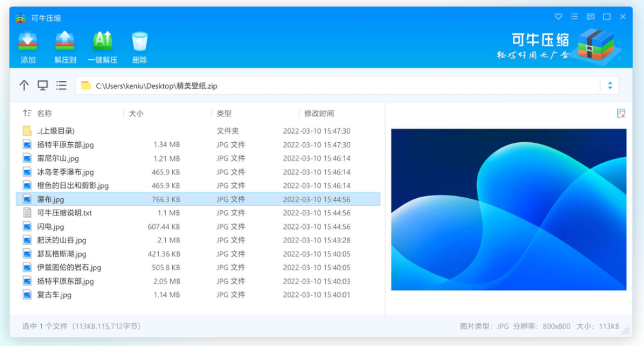This screenshot has height=346, width=644.
Task: Click the image icon of 复古车.jpg
Action: [27, 295]
